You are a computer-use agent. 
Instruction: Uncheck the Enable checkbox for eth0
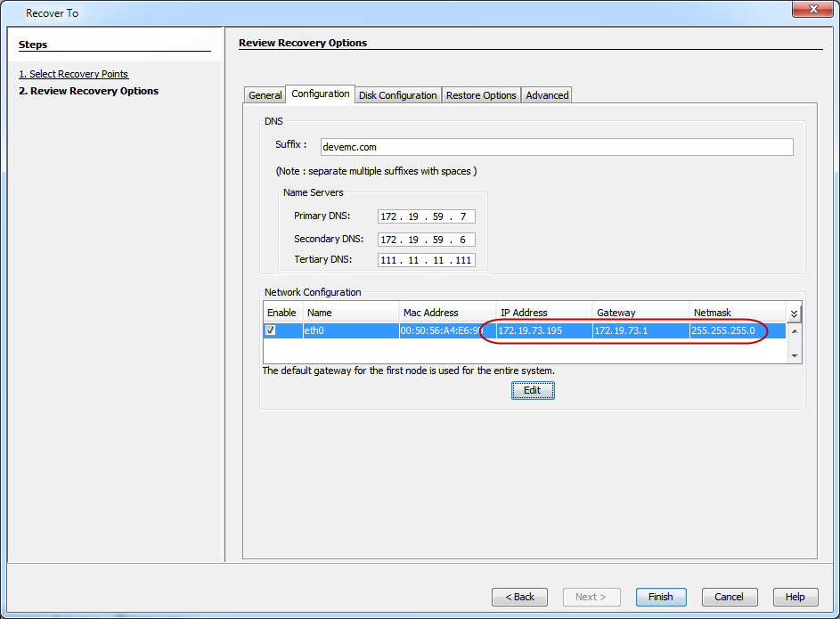point(271,330)
